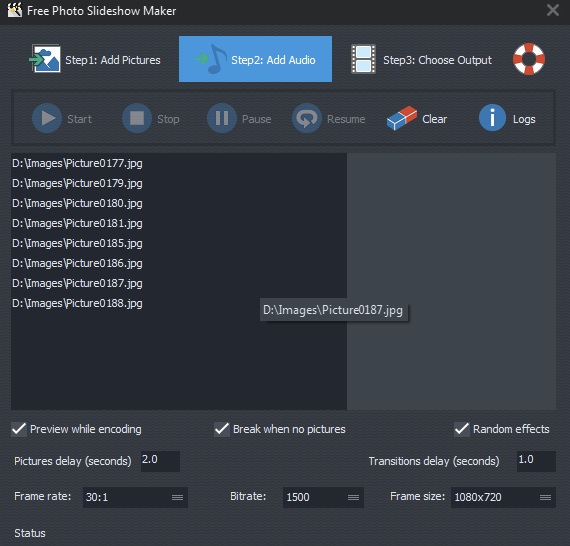
Task: Click the Clear label text
Action: [x=434, y=119]
